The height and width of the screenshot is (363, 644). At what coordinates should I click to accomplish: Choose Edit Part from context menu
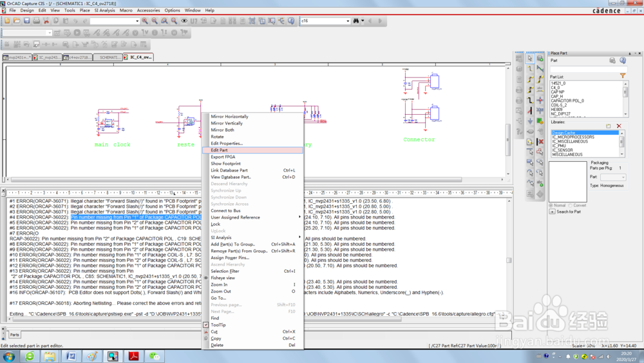[252, 150]
